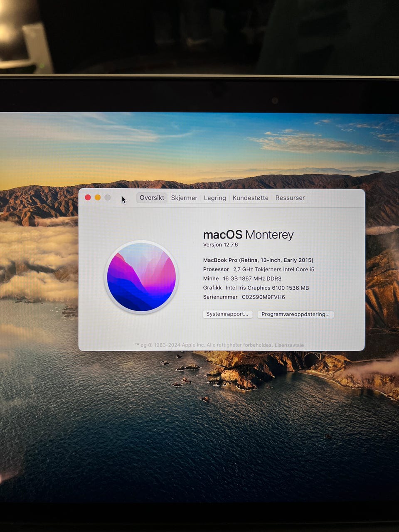399x532 pixels.
Task: Select the Lagring tab
Action: pos(215,198)
